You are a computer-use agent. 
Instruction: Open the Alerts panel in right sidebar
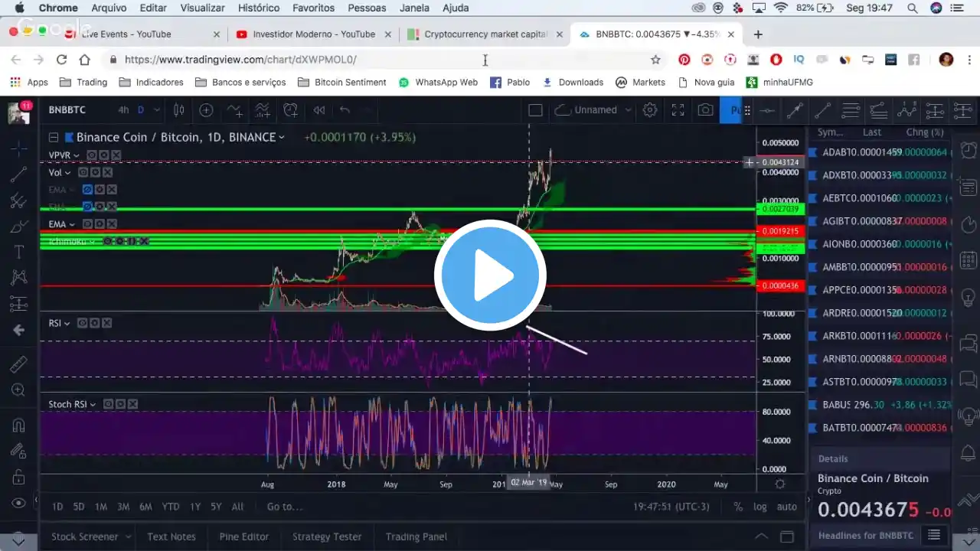(969, 148)
